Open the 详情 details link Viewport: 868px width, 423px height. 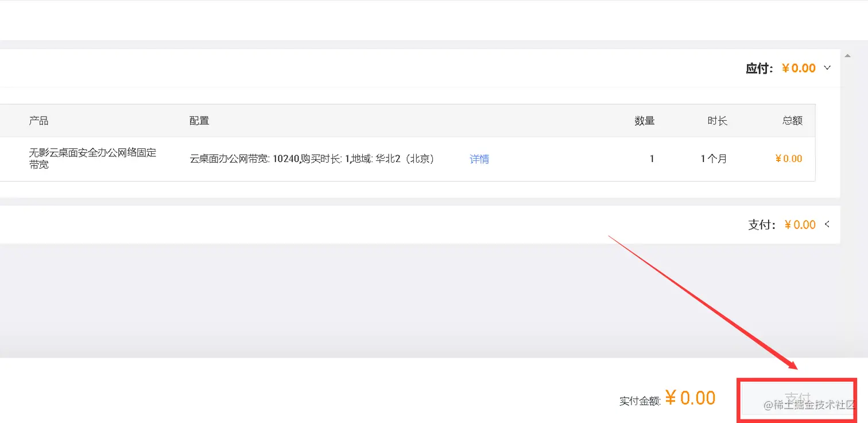(x=479, y=159)
